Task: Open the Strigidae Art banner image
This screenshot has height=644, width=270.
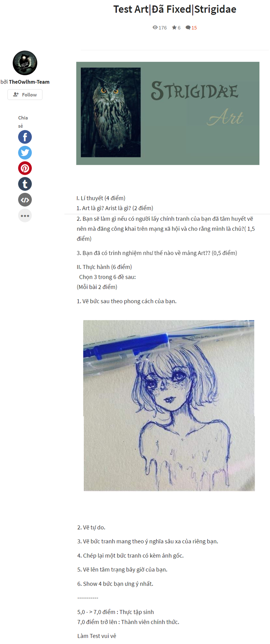Action: [x=168, y=113]
